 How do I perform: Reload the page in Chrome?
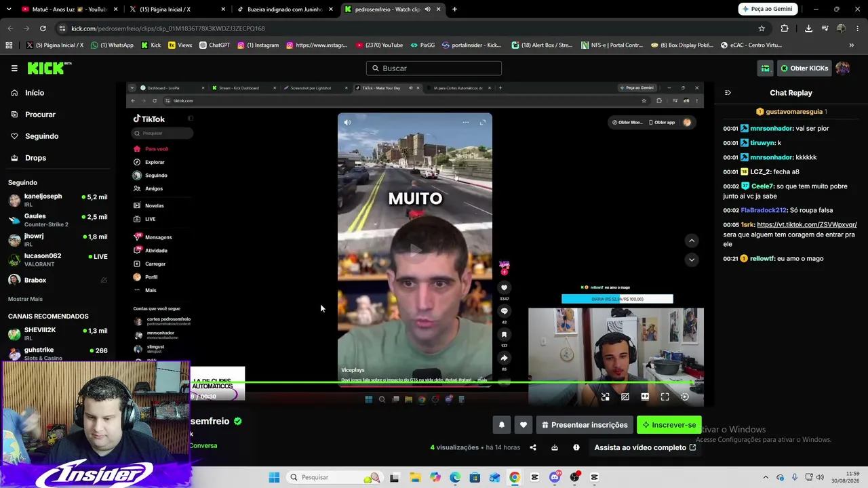pos(43,28)
